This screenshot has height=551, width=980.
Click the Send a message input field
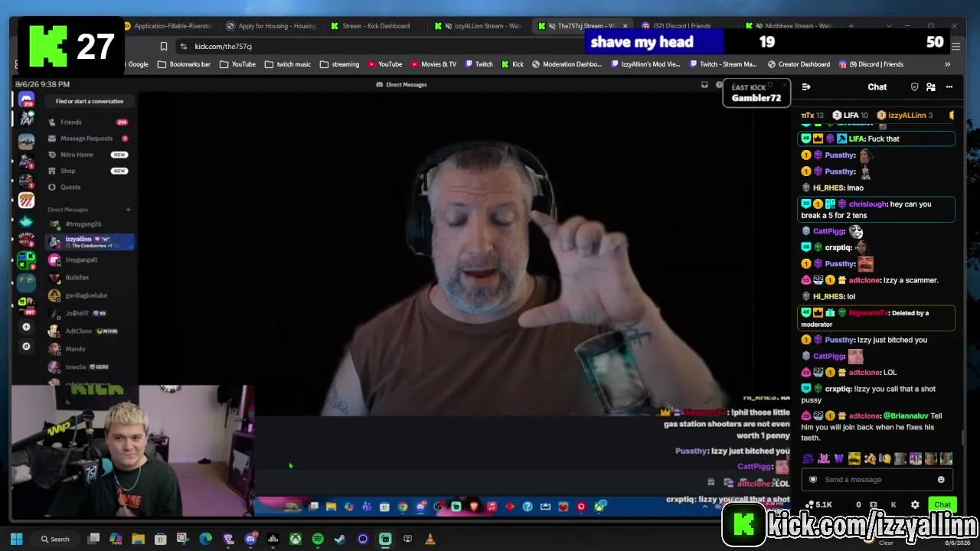coord(875,480)
